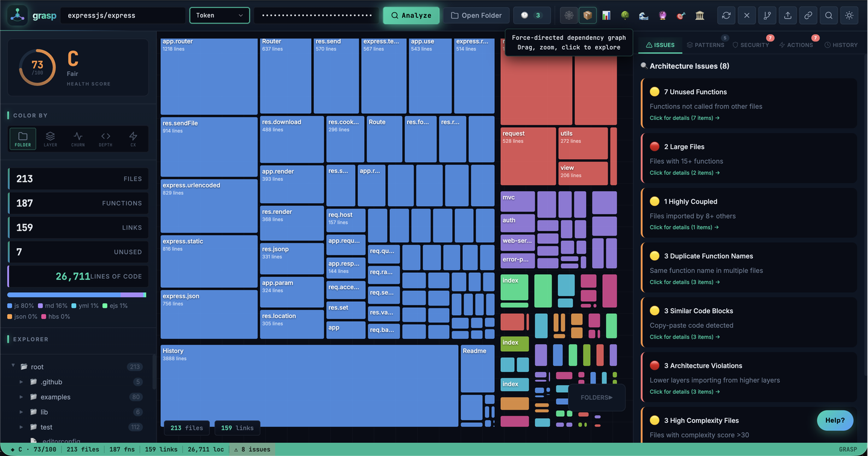Click the language distribution percentage bar
This screenshot has height=456, width=868.
point(77,295)
